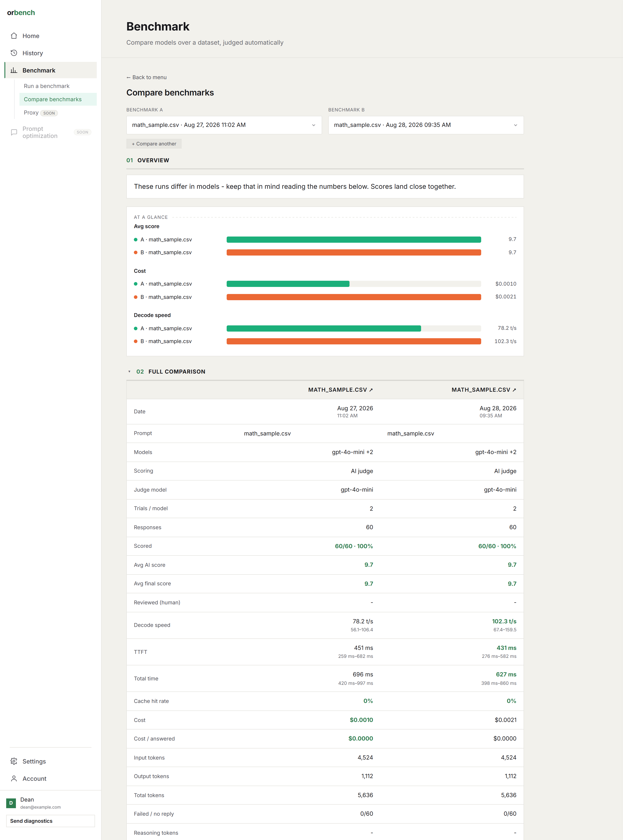
Task: Click the Proxy menu item
Action: [31, 113]
